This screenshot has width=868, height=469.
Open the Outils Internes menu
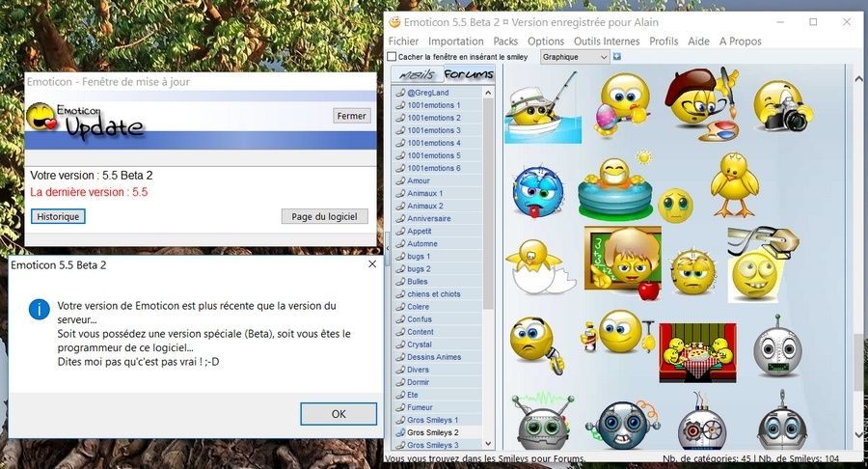tap(607, 41)
